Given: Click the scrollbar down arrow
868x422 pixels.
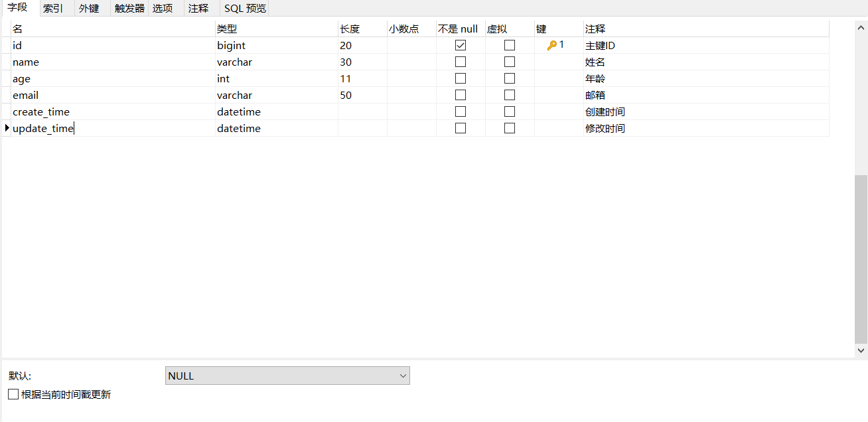Looking at the screenshot, I should click(x=861, y=350).
